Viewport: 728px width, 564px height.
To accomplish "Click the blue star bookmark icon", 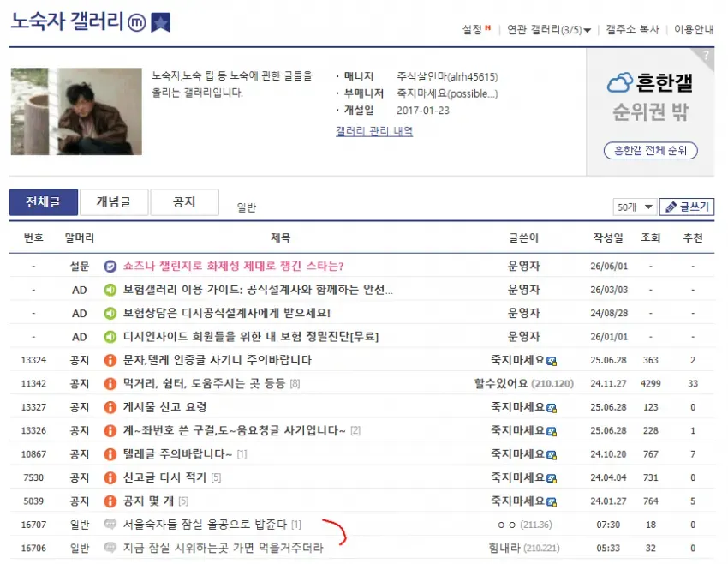I will pyautogui.click(x=161, y=23).
